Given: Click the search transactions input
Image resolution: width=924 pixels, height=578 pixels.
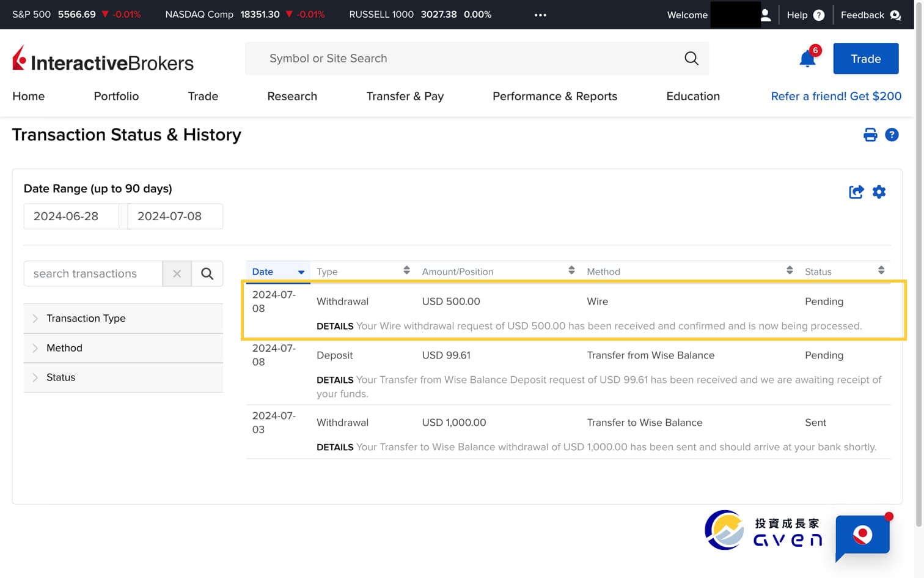Looking at the screenshot, I should (93, 273).
